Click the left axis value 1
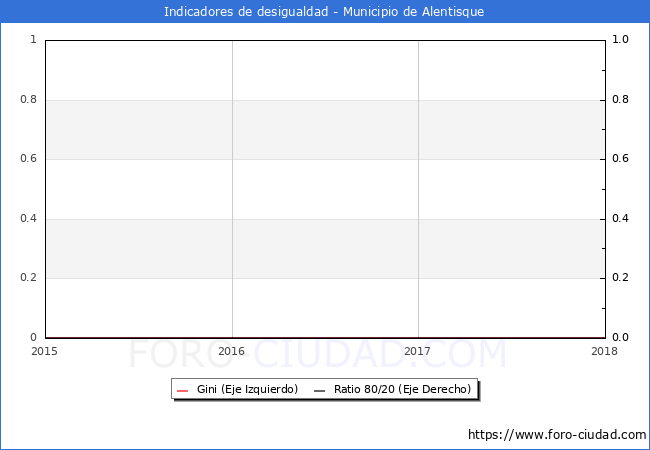This screenshot has height=450, width=650. coord(34,39)
